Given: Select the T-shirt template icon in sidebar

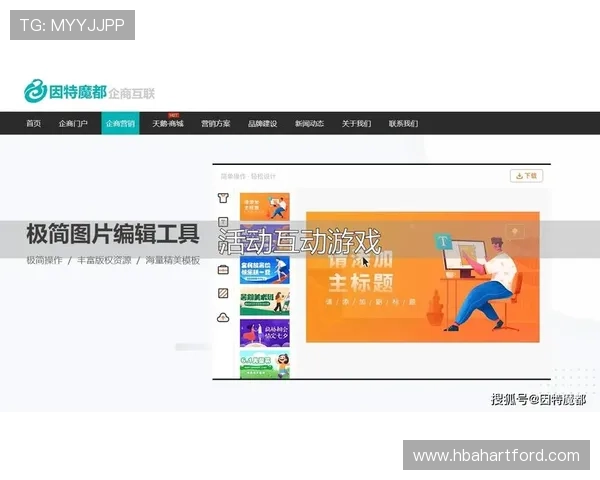Looking at the screenshot, I should [223, 198].
